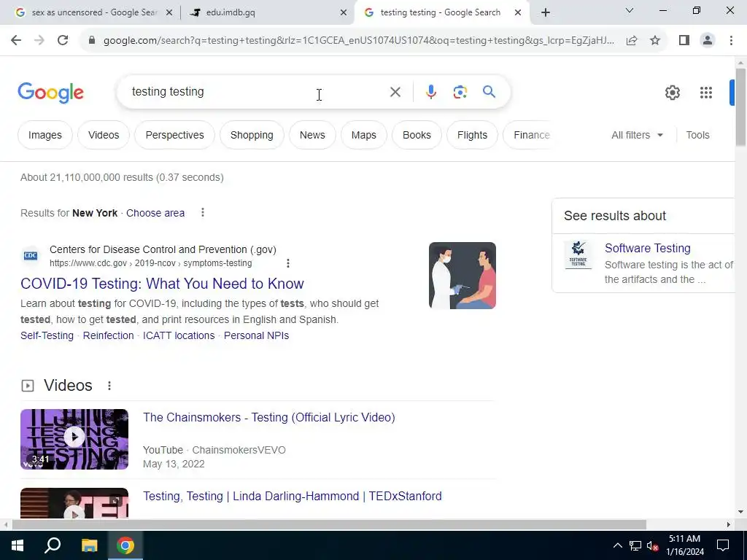
Task: Select the Maps filter chip
Action: pyautogui.click(x=363, y=135)
